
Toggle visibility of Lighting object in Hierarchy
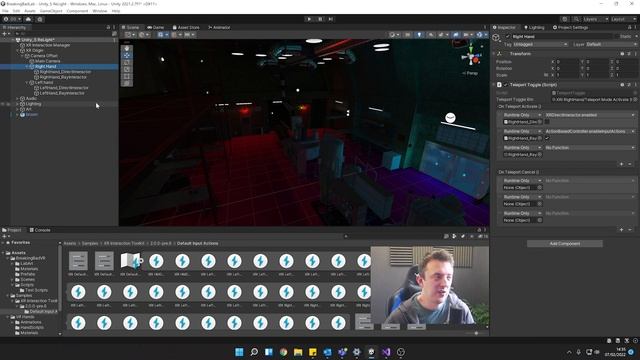click(3, 104)
